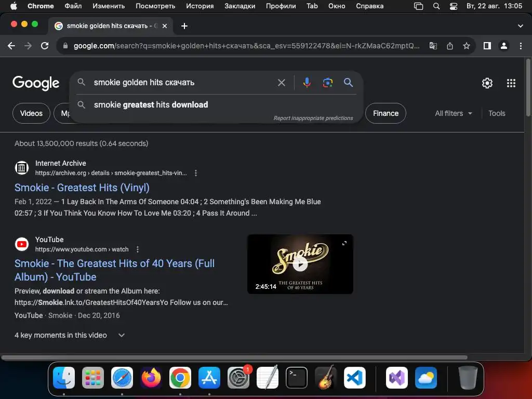Image resolution: width=532 pixels, height=399 pixels.
Task: Open more options for Internet Archive result
Action: pos(196,173)
